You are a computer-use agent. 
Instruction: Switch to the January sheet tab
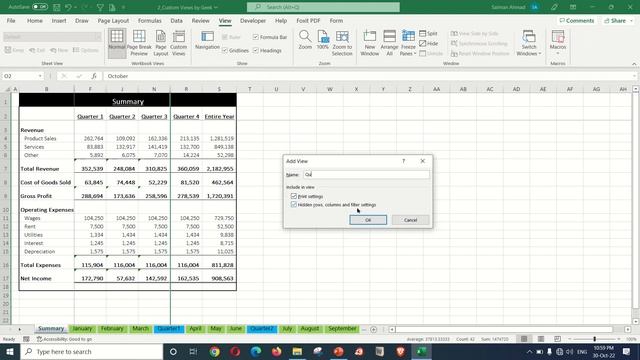pyautogui.click(x=82, y=329)
